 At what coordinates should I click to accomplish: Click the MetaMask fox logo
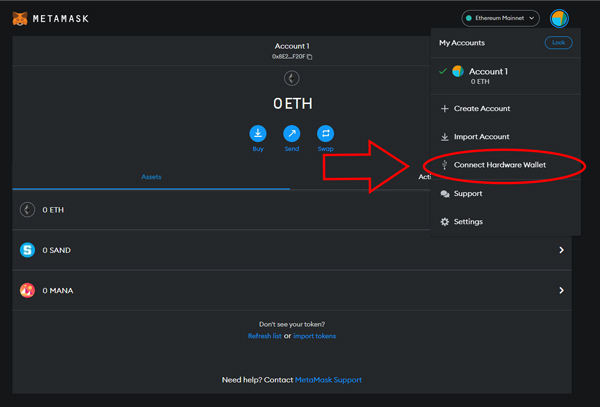20,18
